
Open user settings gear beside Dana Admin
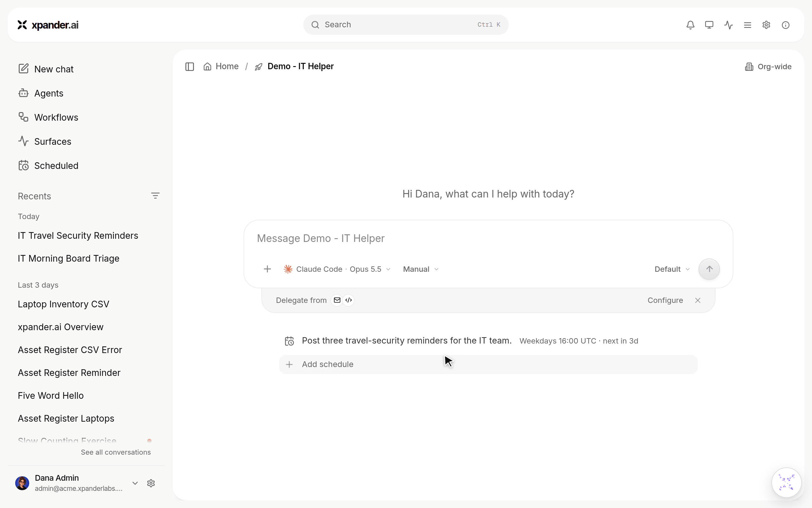pos(151,483)
